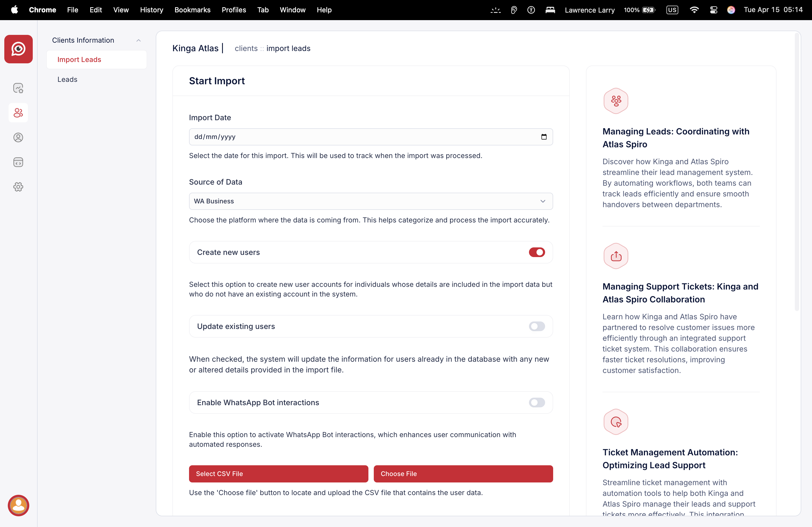Click the battery status icon
The width and height of the screenshot is (812, 527).
click(x=648, y=10)
